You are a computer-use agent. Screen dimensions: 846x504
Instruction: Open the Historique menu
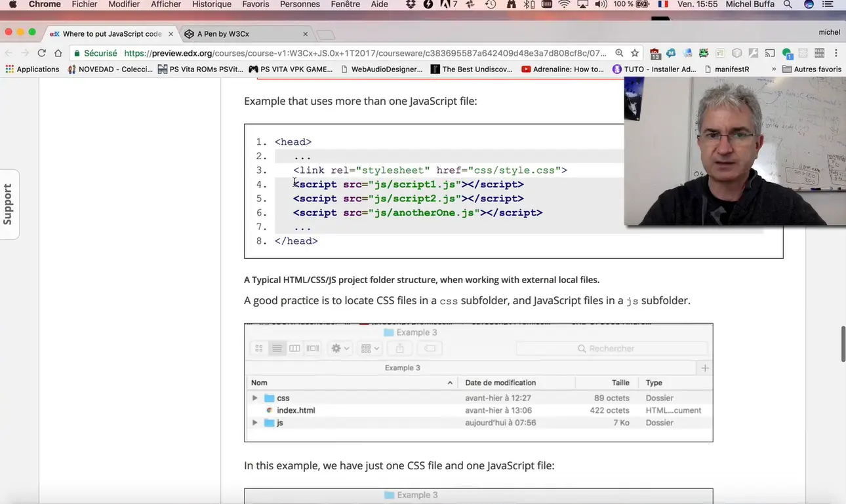pos(212,5)
